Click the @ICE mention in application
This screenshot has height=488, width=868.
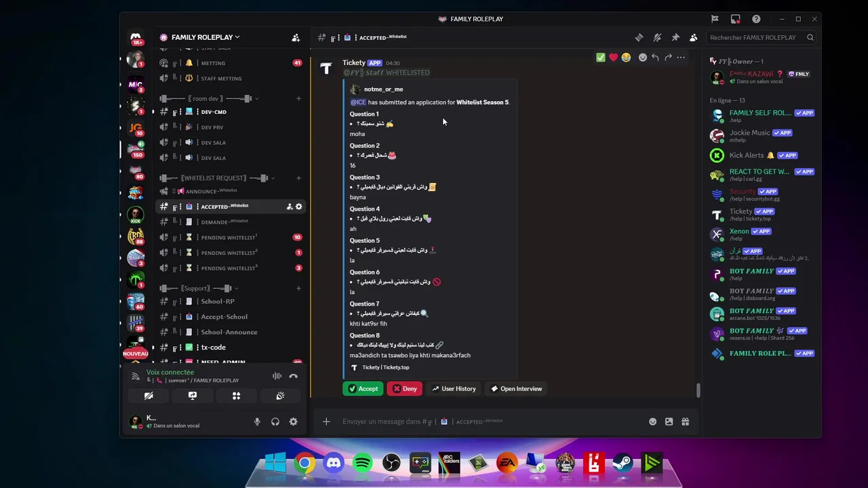click(358, 102)
